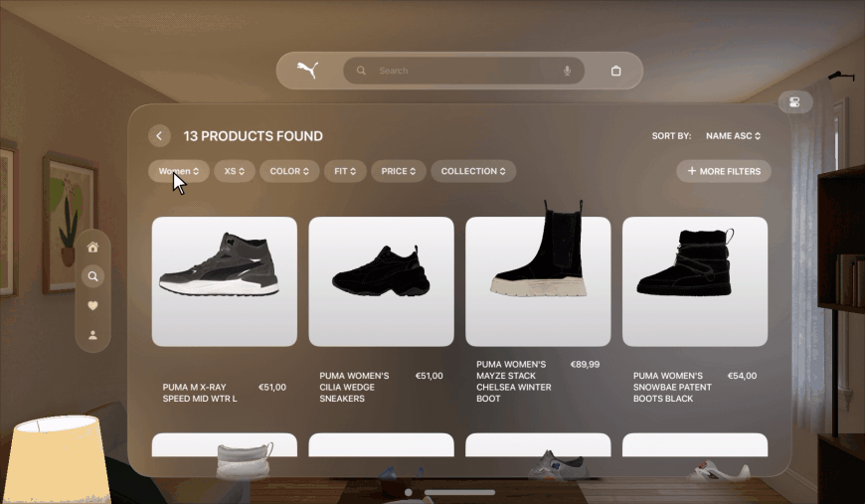Expand the PRICE filter dropdown
The width and height of the screenshot is (865, 504).
[399, 171]
